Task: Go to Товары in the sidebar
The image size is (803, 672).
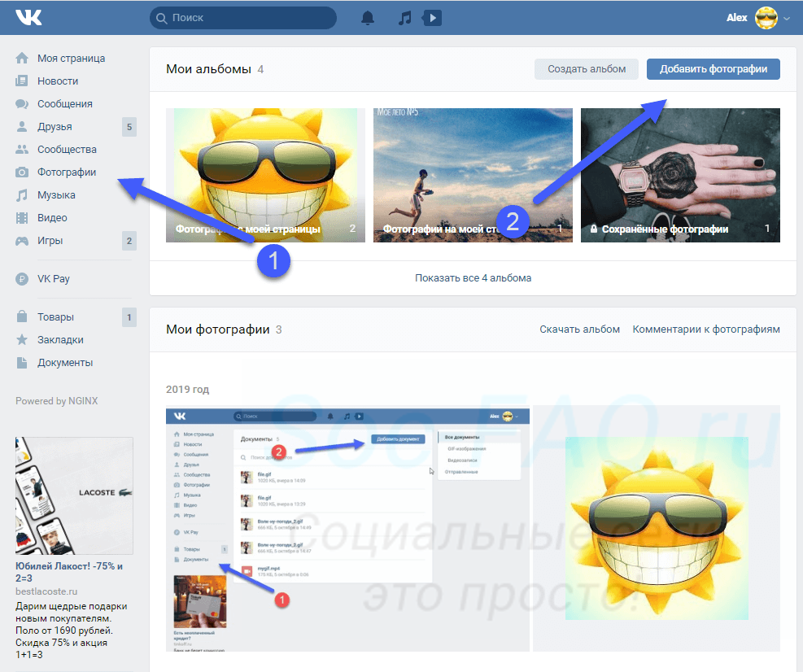Action: [56, 317]
